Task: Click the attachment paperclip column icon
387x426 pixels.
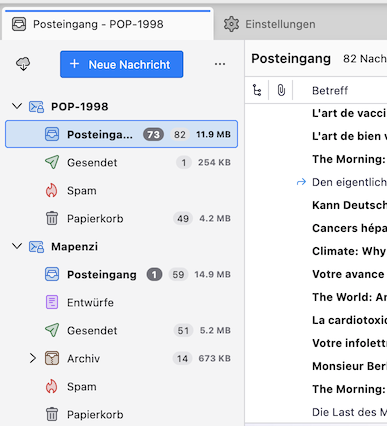Action: 281,90
